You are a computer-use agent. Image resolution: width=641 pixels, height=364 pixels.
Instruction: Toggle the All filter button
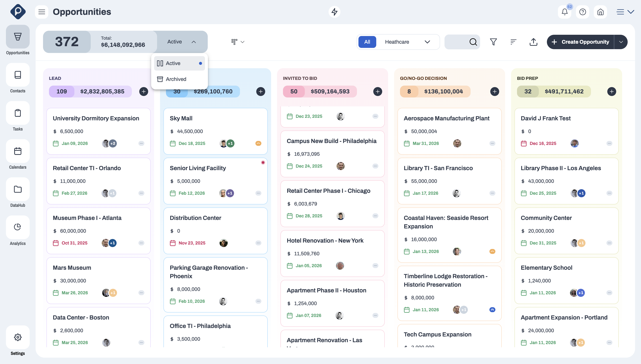pos(367,42)
